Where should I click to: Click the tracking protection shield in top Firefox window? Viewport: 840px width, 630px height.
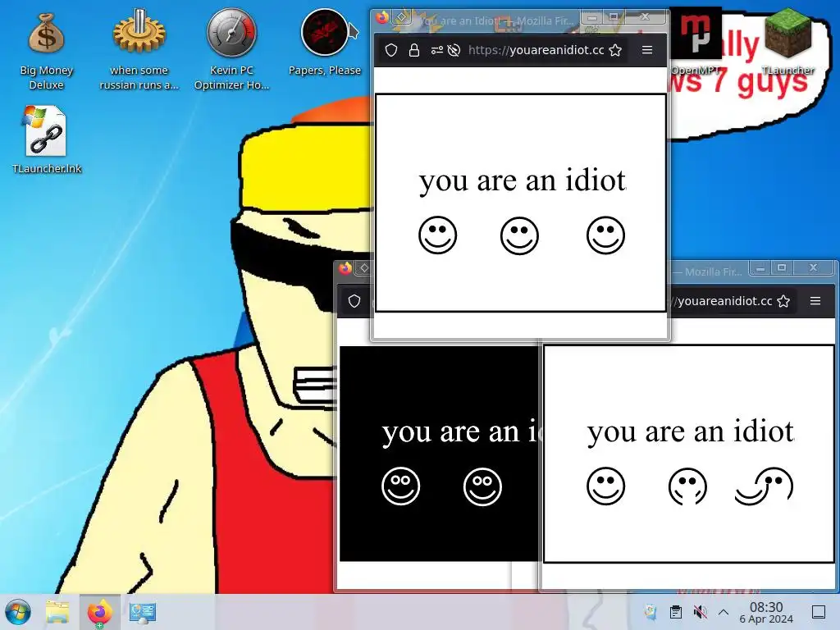click(391, 50)
